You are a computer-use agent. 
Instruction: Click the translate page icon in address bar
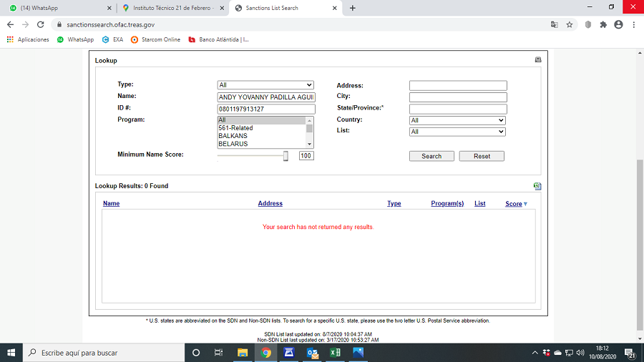pos(554,24)
